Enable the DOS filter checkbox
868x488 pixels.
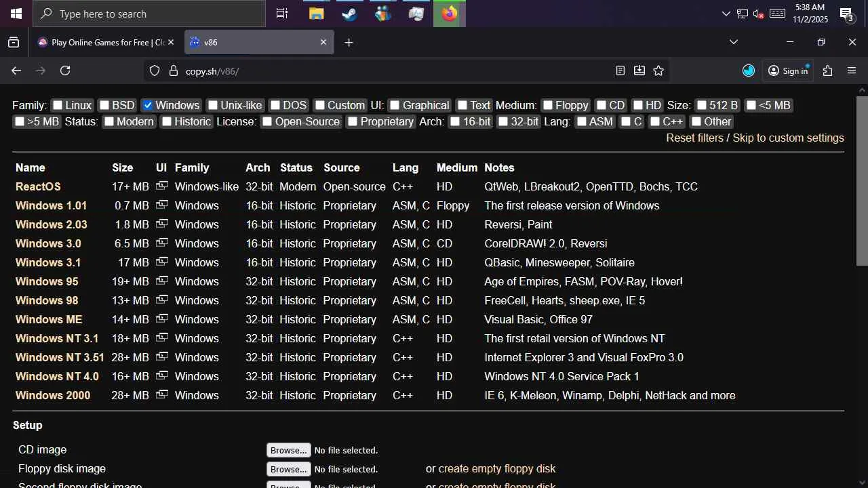pos(275,105)
